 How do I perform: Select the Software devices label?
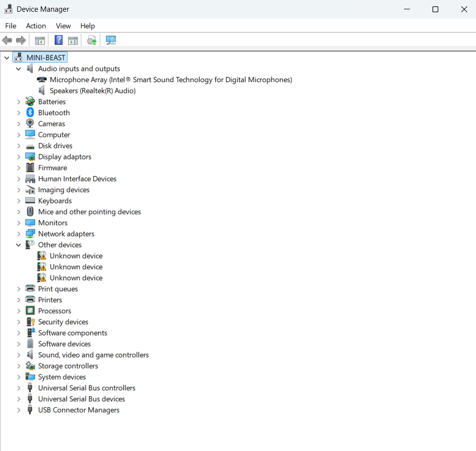point(65,344)
